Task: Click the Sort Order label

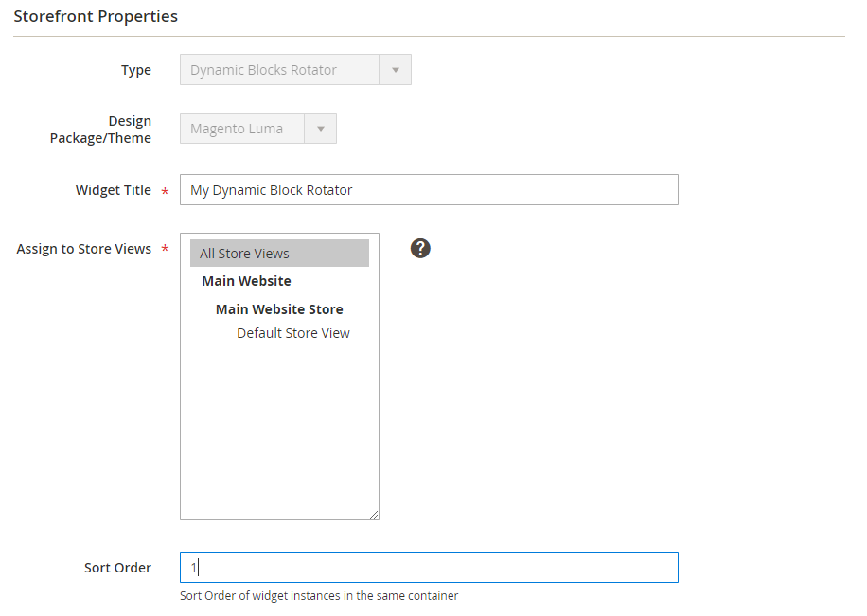Action: click(117, 568)
